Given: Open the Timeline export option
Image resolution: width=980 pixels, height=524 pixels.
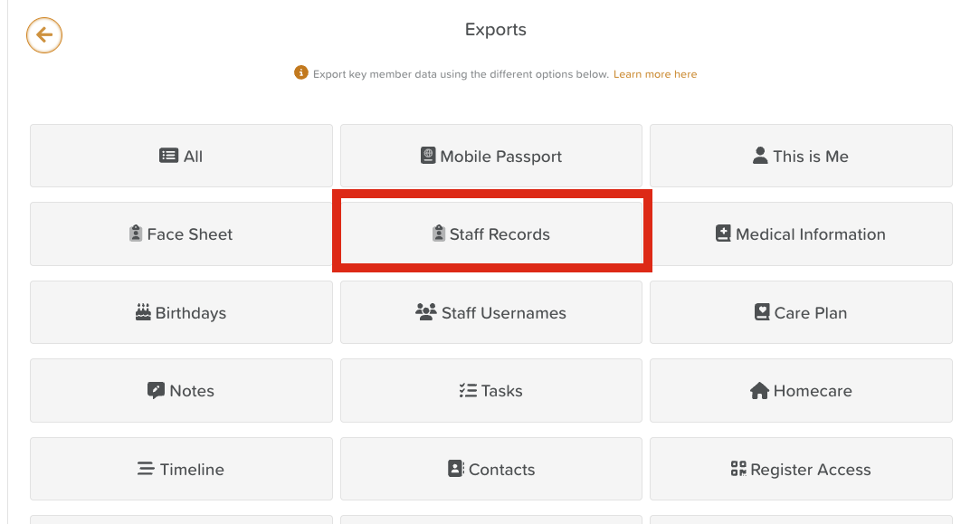Looking at the screenshot, I should point(181,469).
